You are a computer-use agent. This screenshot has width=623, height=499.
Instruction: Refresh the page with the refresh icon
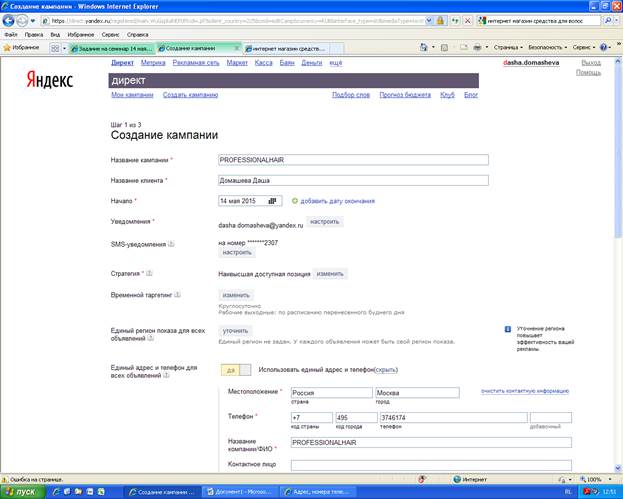pos(455,20)
